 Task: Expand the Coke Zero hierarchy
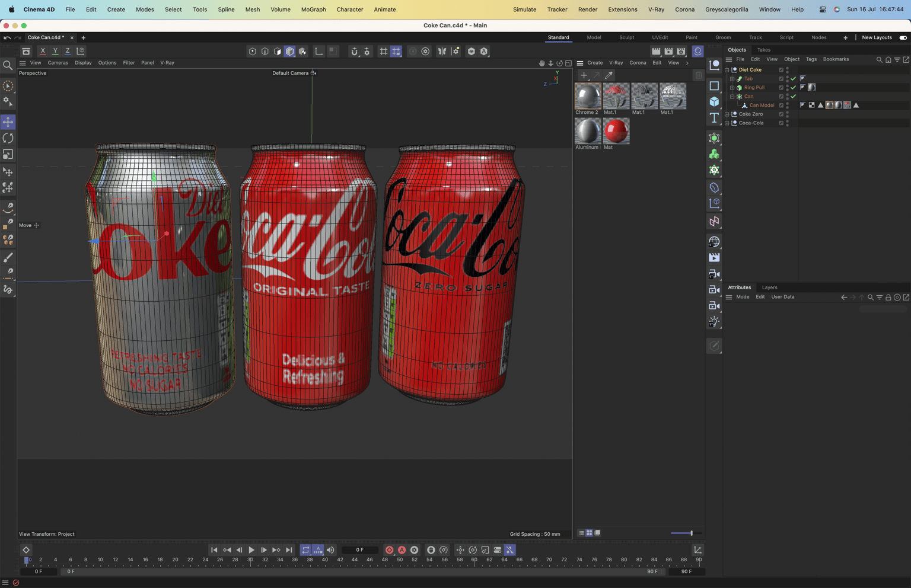[727, 114]
